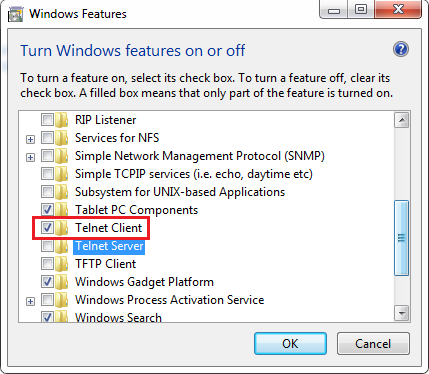
Task: Click the scrollbar down arrow
Action: 402,313
